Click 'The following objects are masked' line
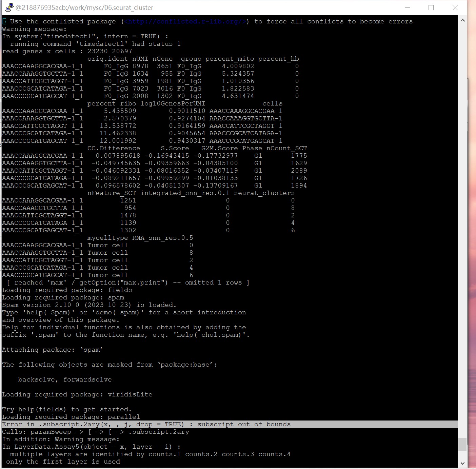The width and height of the screenshot is (476, 469). [110, 365]
